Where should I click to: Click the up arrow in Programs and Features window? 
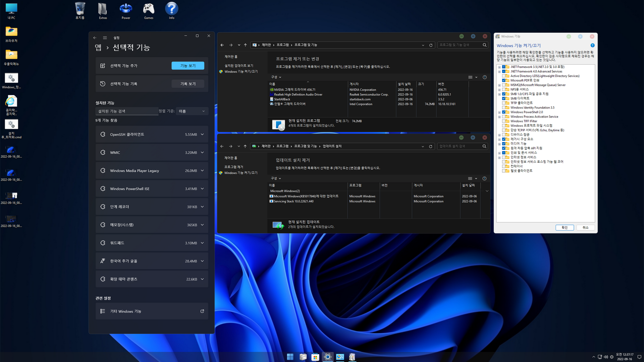[245, 45]
